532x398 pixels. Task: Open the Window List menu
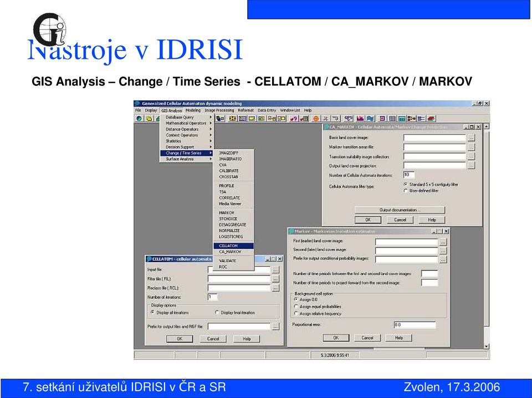pos(290,110)
